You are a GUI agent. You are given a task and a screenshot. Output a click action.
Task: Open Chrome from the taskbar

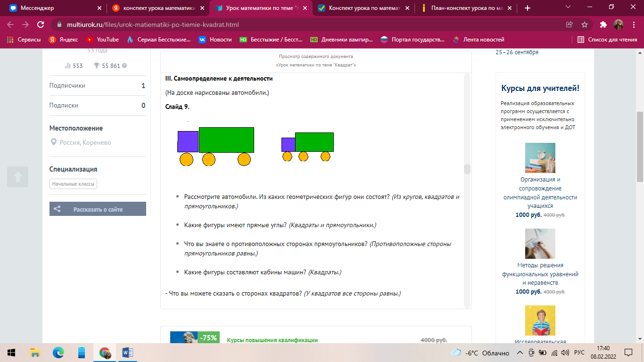[105, 353]
